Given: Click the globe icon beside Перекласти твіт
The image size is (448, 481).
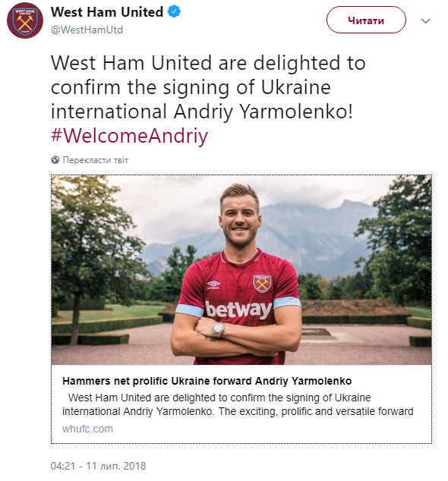Looking at the screenshot, I should tap(55, 160).
